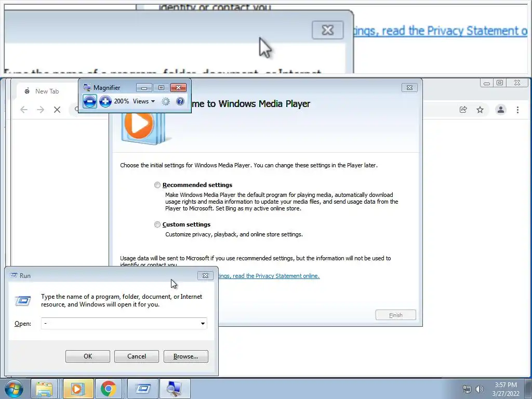Stop loading the page in Chrome
The width and height of the screenshot is (532, 399).
pos(57,110)
